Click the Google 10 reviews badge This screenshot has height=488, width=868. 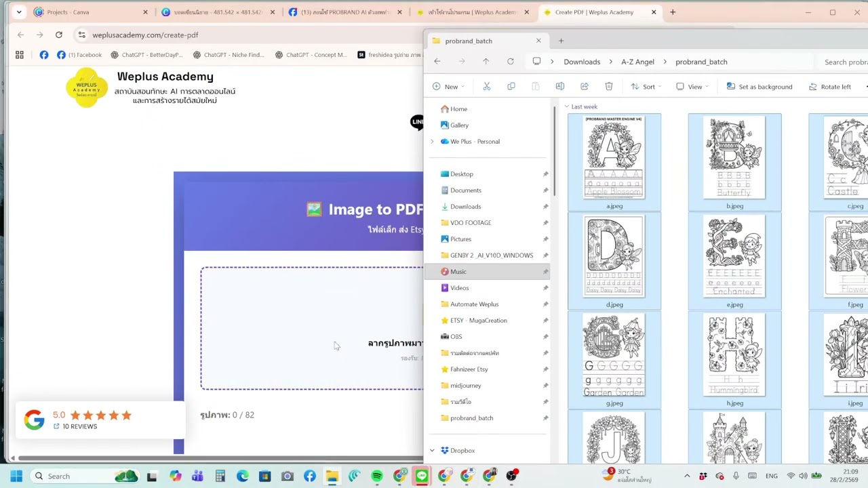tap(99, 420)
